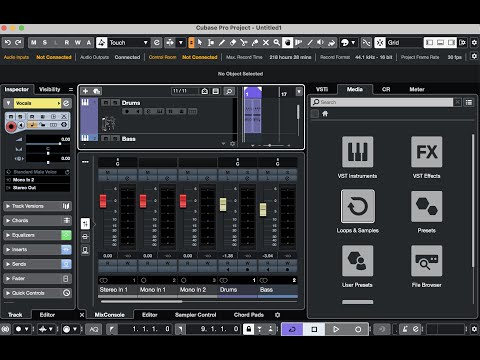Select the Erase tool
480x360 pixels.
click(x=233, y=43)
